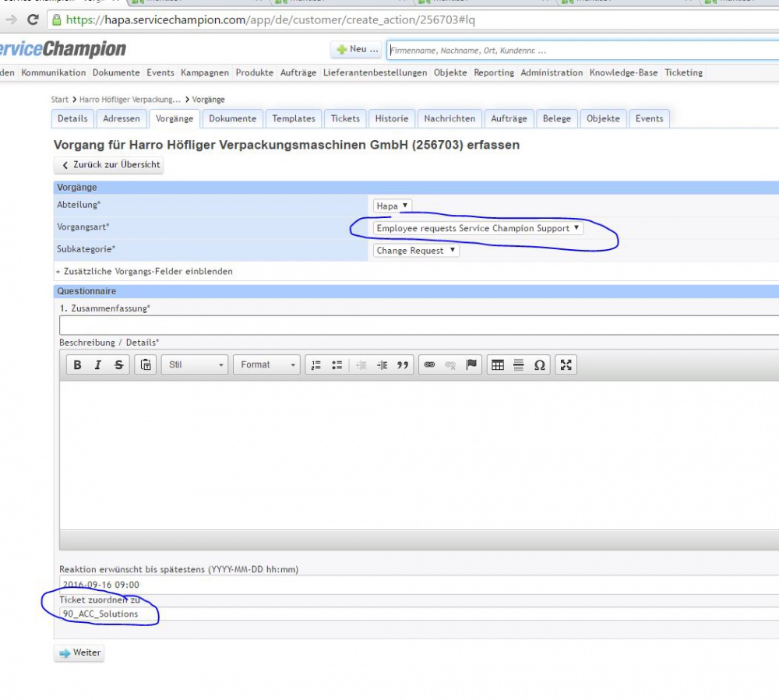Click the Weiter button
Image resolution: width=779 pixels, height=700 pixels.
click(x=79, y=653)
